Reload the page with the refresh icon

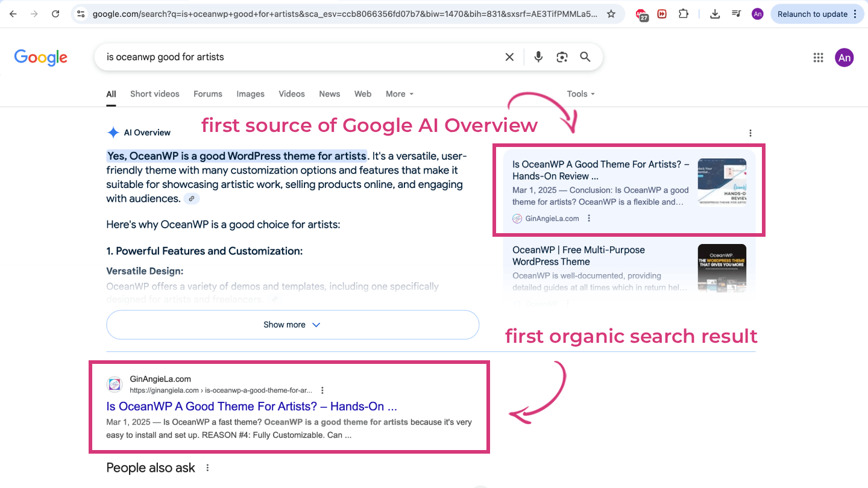tap(55, 13)
